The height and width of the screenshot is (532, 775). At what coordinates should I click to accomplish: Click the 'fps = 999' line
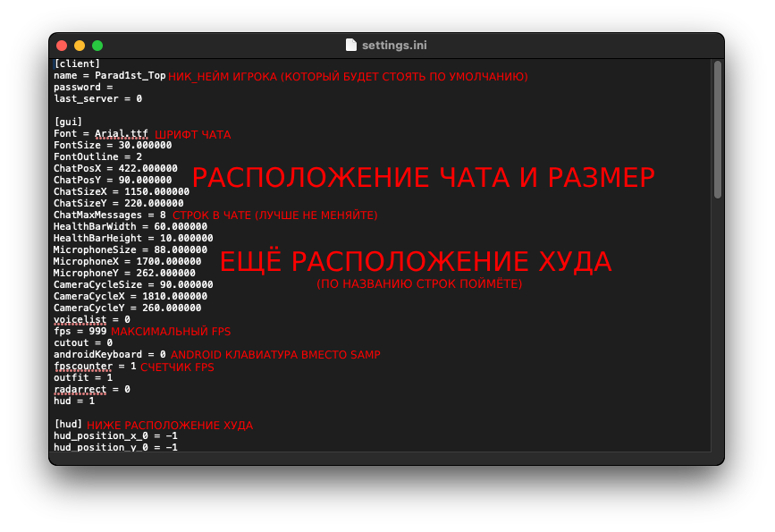click(x=80, y=331)
